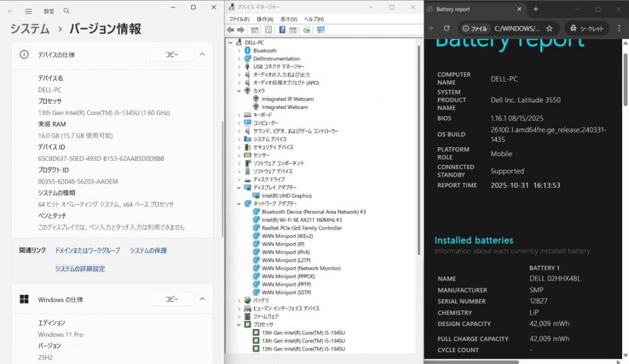Select WAN Miniport (Network Monitor) entry
The height and width of the screenshot is (364, 629).
click(x=301, y=268)
